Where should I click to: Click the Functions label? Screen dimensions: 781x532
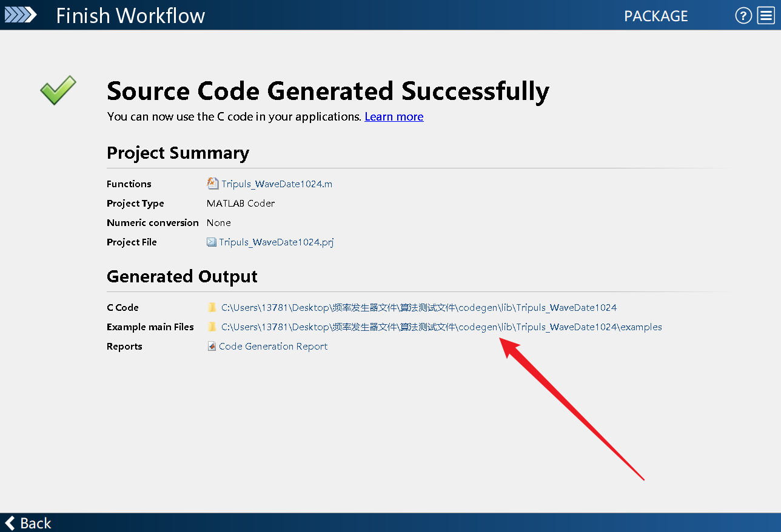tap(129, 184)
